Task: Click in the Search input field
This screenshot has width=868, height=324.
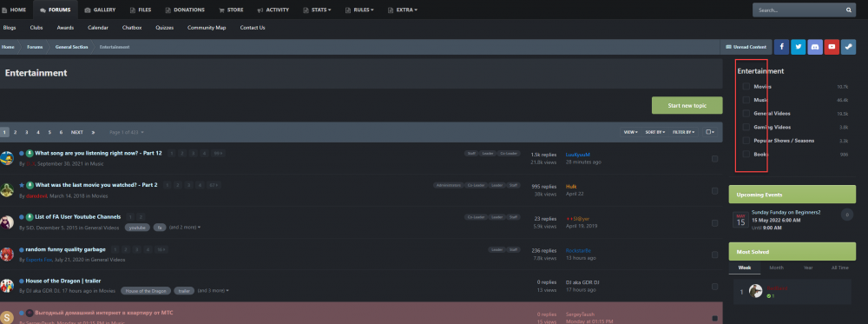Action: (x=797, y=10)
